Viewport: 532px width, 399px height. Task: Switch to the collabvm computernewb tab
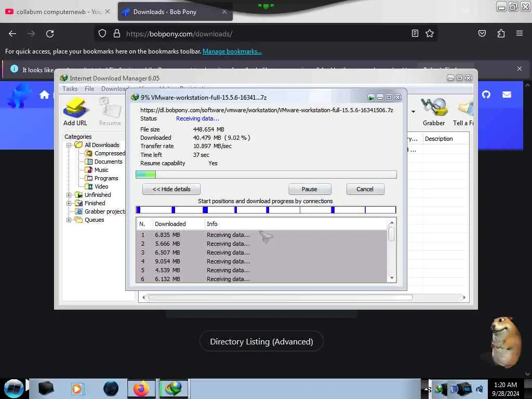pyautogui.click(x=58, y=11)
